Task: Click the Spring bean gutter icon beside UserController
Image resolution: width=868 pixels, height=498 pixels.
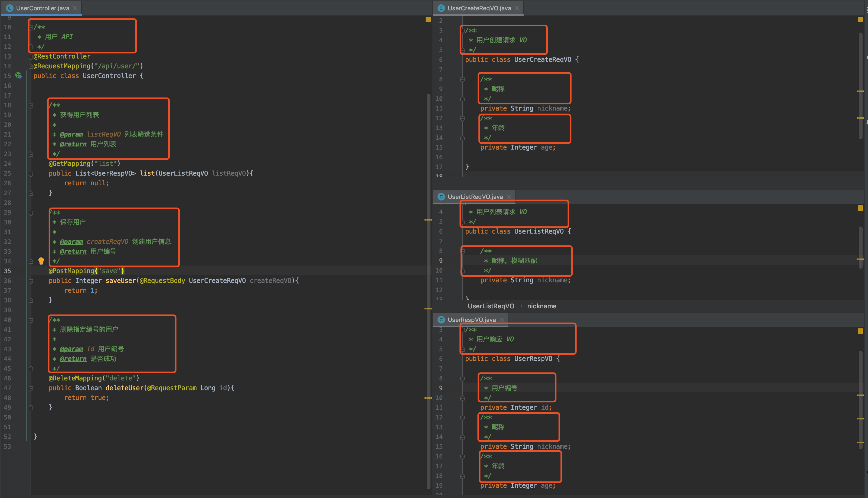Action: [x=18, y=76]
